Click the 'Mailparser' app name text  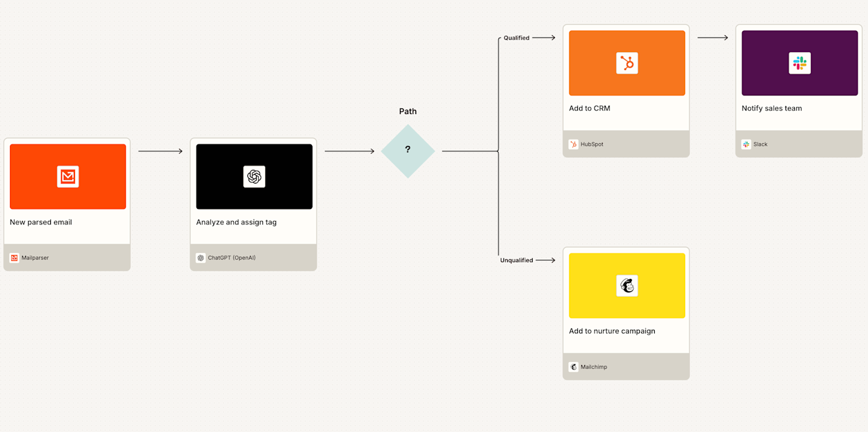pos(35,258)
